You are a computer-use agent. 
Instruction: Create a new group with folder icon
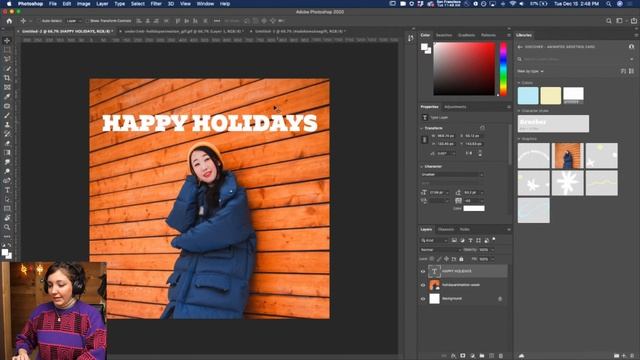point(482,356)
